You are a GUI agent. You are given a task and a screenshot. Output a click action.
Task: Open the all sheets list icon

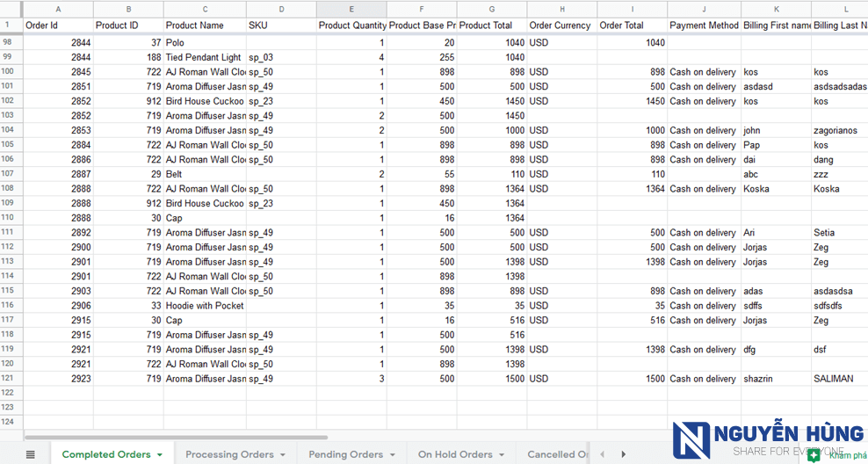click(31, 454)
